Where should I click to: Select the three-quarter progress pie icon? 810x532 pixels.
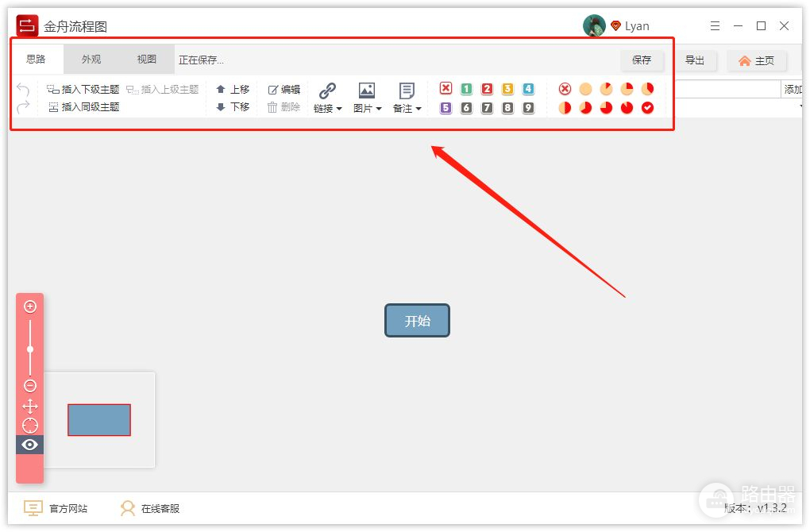(607, 108)
